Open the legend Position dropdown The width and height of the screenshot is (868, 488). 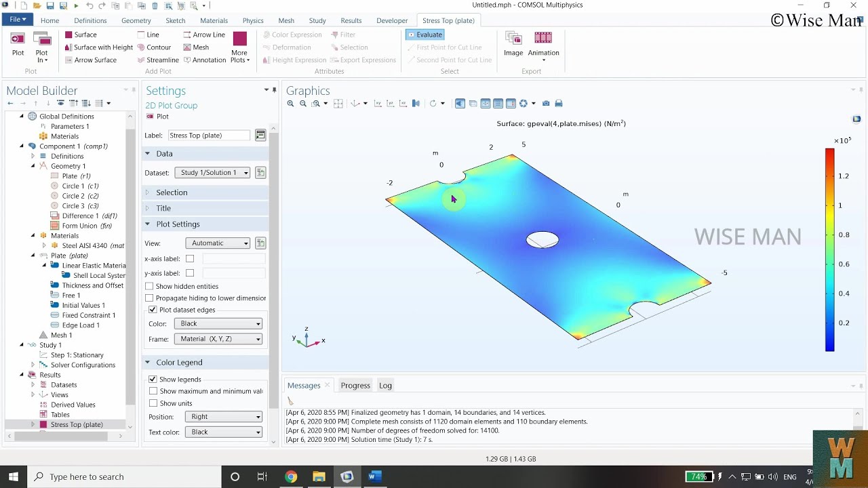[x=224, y=417]
